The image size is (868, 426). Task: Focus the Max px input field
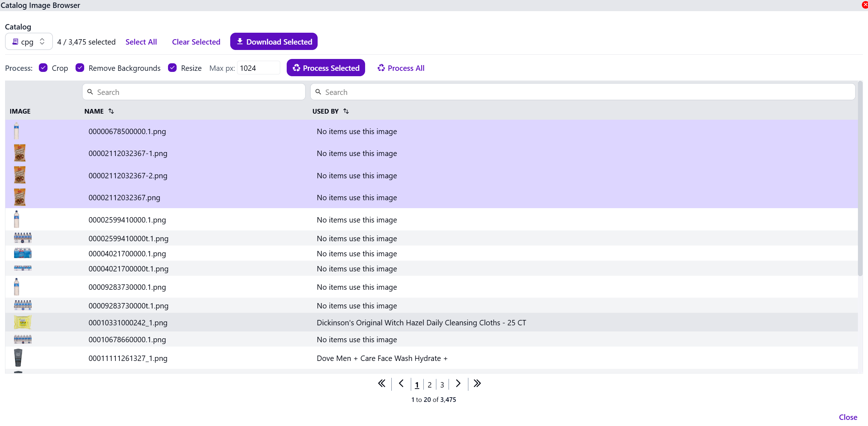(x=258, y=68)
